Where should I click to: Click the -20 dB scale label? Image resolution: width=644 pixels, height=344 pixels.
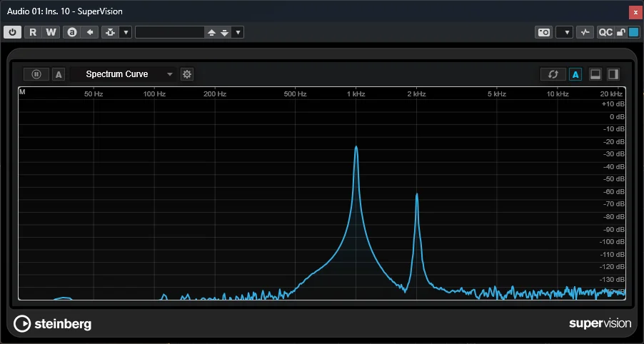pyautogui.click(x=614, y=141)
